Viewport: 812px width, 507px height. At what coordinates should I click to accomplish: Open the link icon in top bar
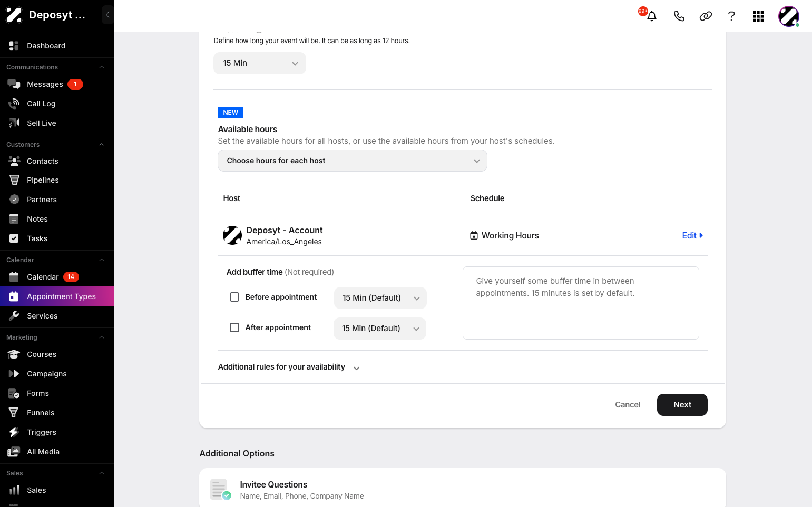(706, 16)
